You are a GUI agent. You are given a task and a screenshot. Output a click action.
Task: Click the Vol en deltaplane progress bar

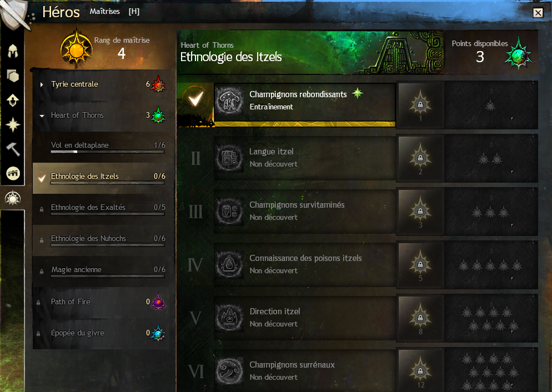108,152
